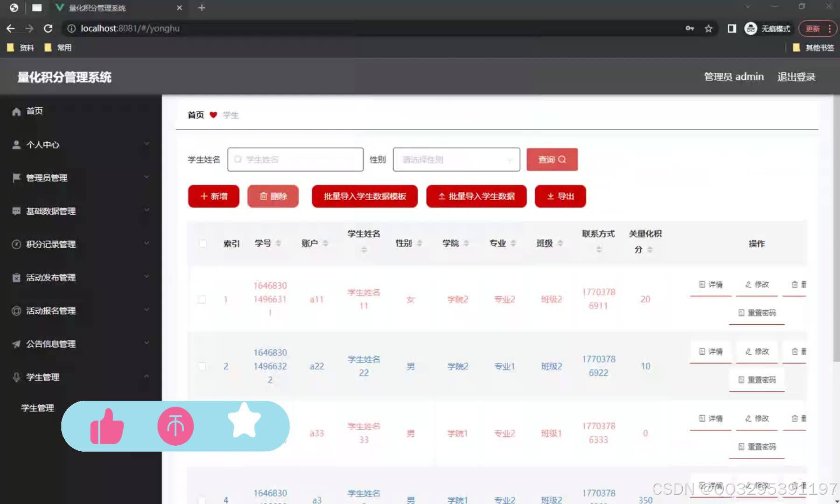Click the paper plane icon for 公告信息管理
The height and width of the screenshot is (504, 840).
16,344
